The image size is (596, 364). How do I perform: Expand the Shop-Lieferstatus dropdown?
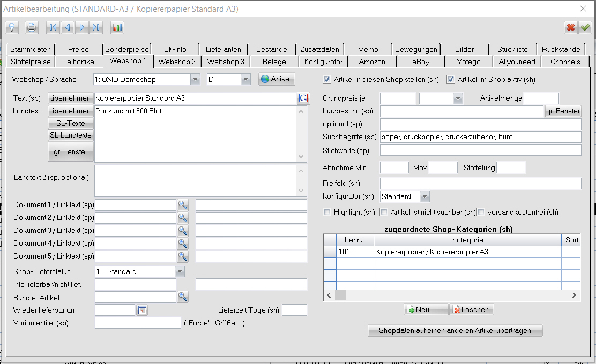pos(180,271)
